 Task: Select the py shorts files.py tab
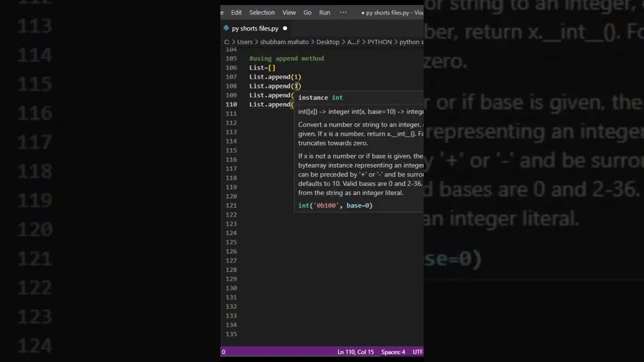[255, 29]
